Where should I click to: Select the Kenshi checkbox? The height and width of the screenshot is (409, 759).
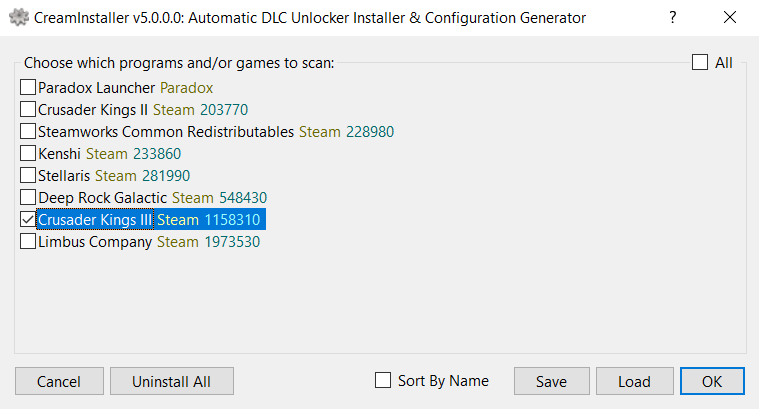pyautogui.click(x=28, y=154)
